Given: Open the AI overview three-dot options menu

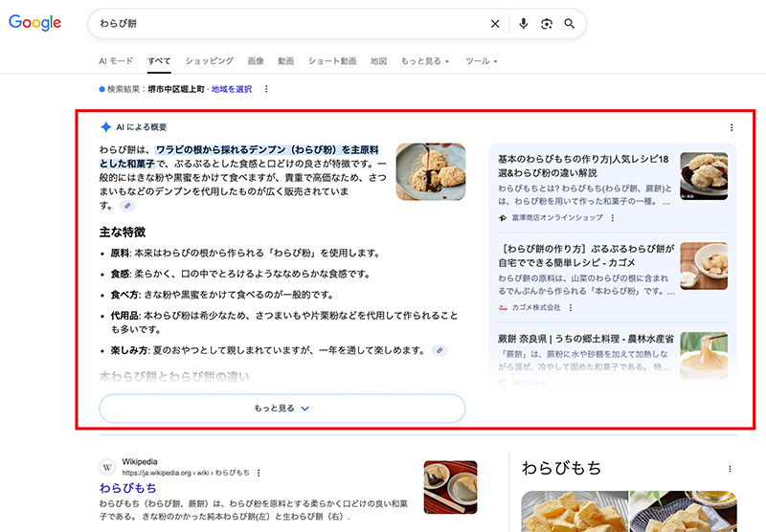Looking at the screenshot, I should 732,127.
